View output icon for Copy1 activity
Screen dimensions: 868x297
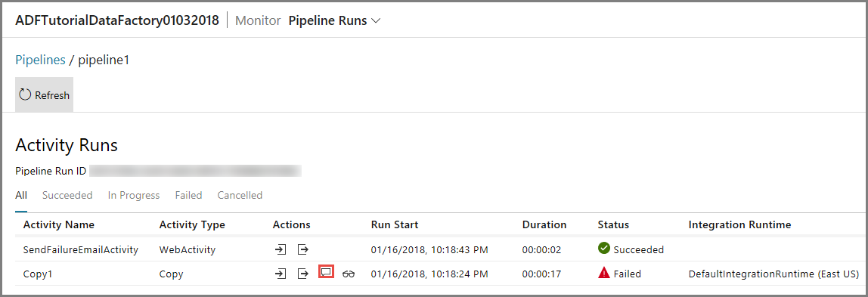pyautogui.click(x=302, y=274)
